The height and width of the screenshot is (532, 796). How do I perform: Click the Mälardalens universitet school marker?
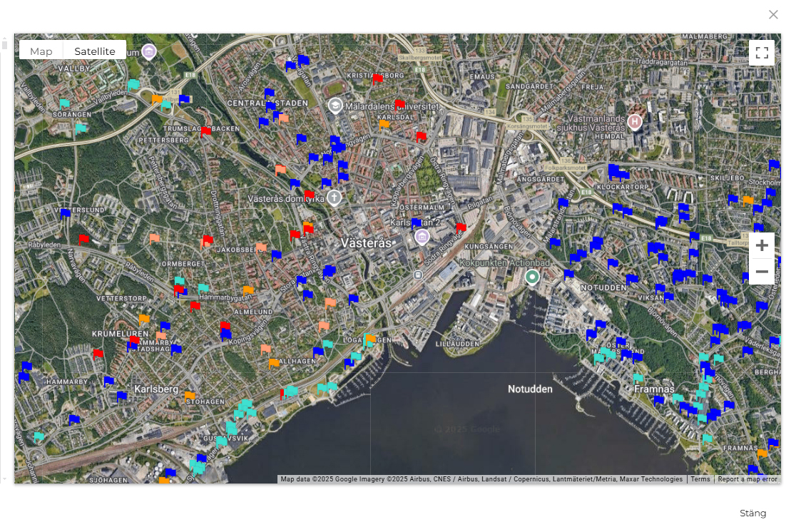pos(335,106)
